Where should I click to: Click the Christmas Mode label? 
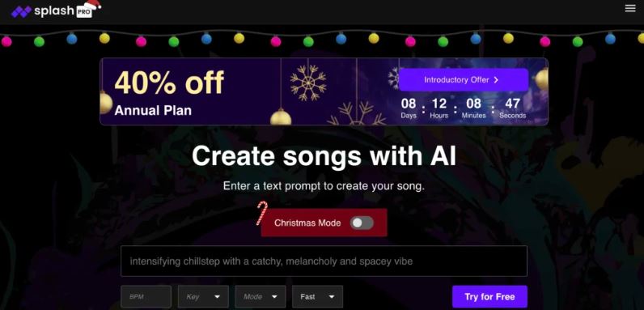tap(307, 223)
